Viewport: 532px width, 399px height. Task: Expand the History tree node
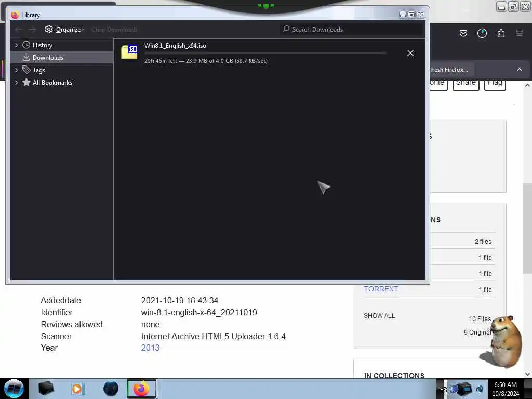click(16, 45)
